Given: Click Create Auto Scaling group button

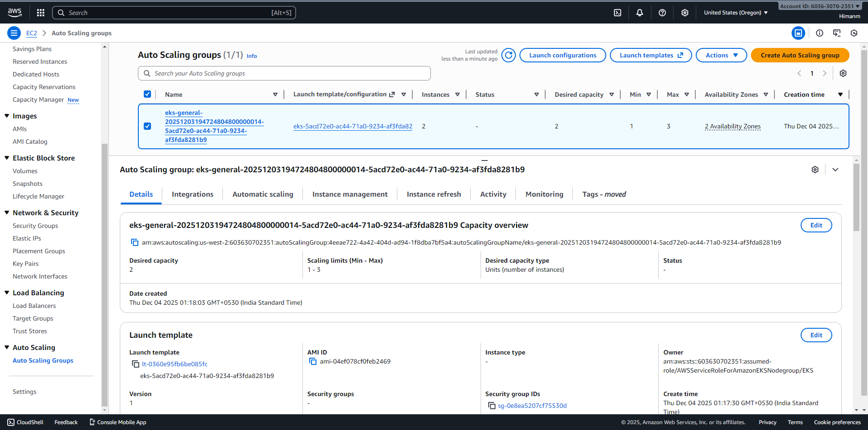Looking at the screenshot, I should (x=800, y=55).
